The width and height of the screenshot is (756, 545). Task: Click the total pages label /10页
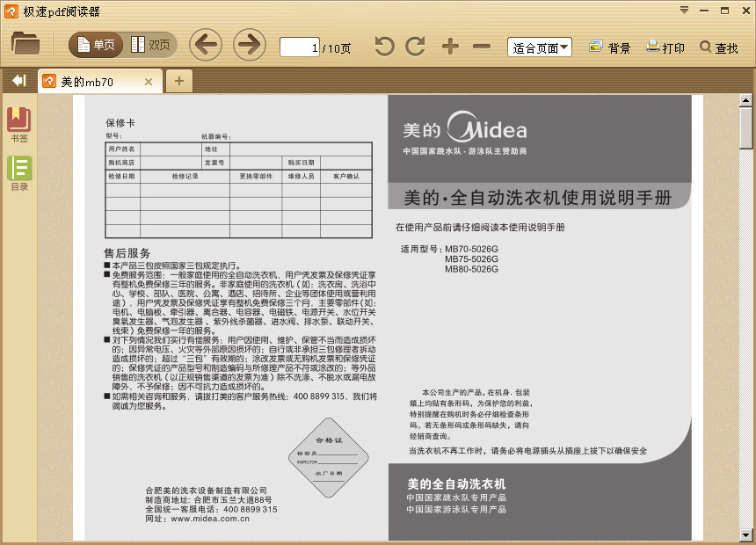coord(337,48)
